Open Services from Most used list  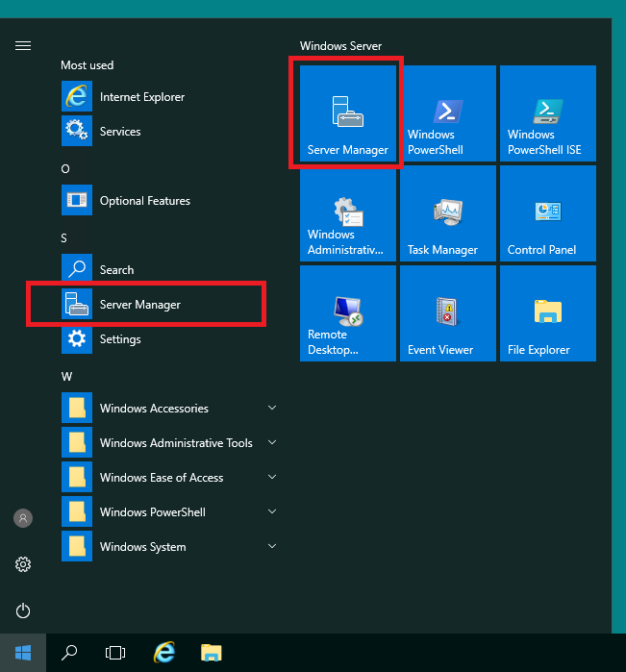pyautogui.click(x=168, y=131)
